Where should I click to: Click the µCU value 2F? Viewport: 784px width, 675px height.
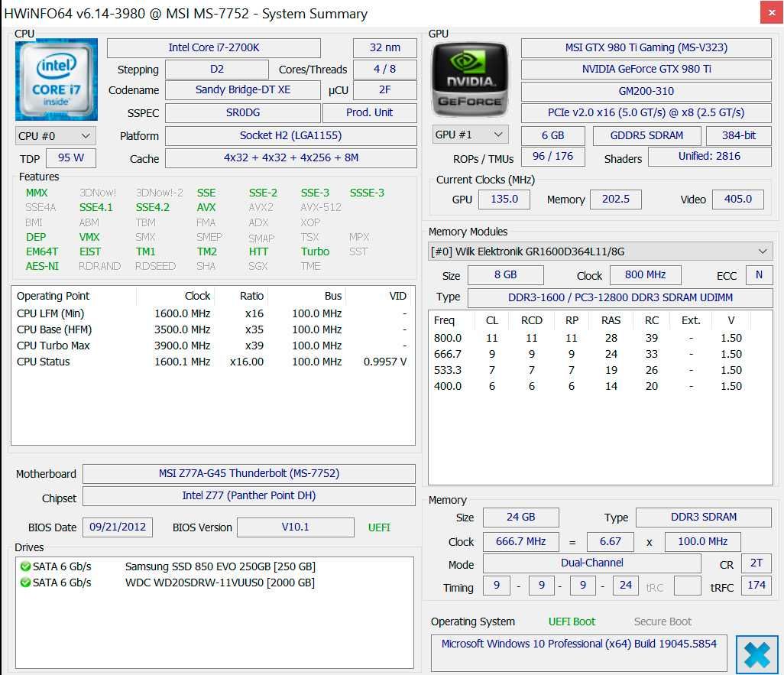(x=385, y=90)
